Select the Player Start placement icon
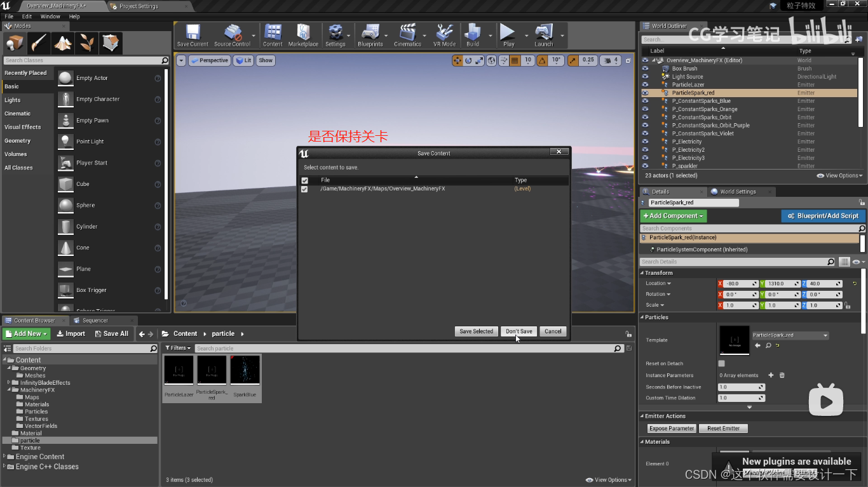The image size is (868, 487). [x=66, y=163]
